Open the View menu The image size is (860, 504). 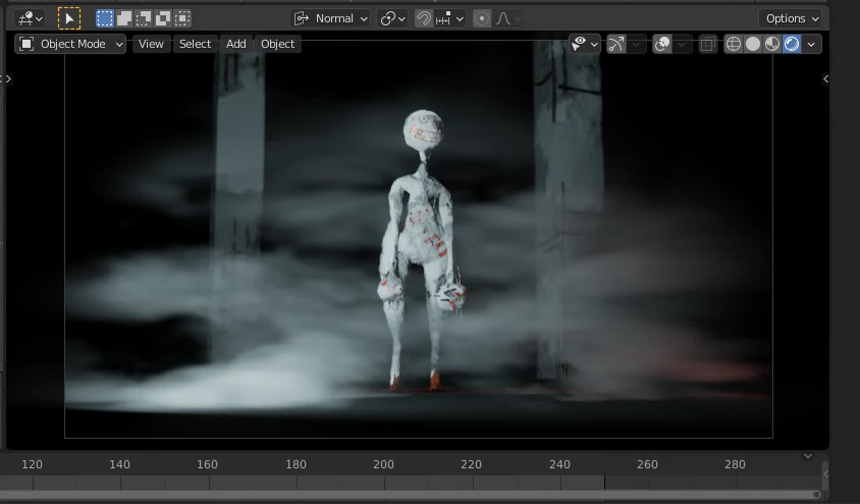pos(151,44)
